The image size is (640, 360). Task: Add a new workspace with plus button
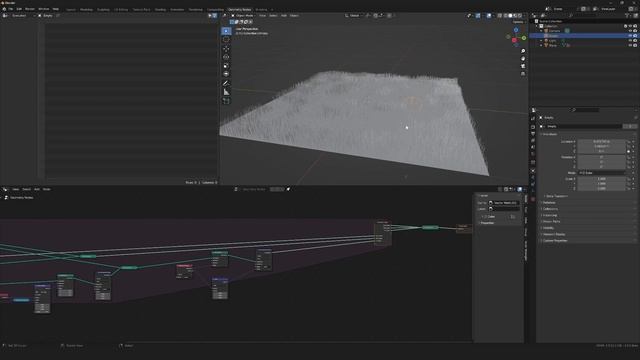(272, 9)
